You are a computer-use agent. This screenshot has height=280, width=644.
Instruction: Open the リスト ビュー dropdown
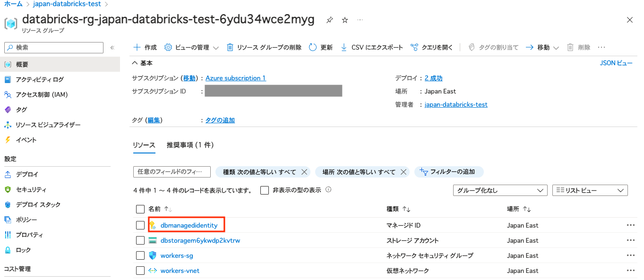[x=590, y=190]
